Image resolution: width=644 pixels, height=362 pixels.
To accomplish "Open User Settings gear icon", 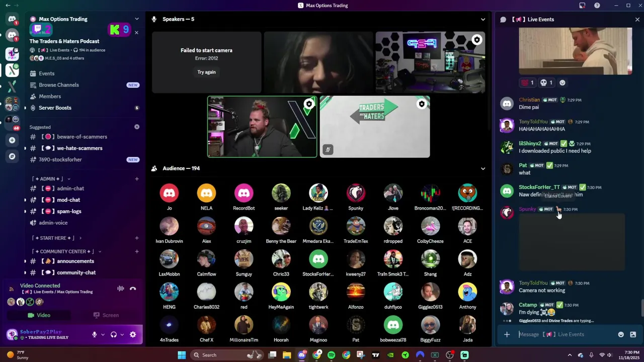I will click(133, 335).
